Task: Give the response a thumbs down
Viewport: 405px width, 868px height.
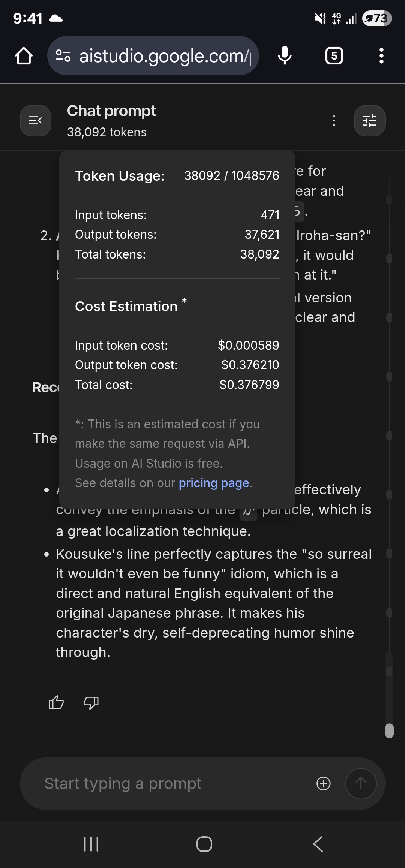Action: click(91, 702)
